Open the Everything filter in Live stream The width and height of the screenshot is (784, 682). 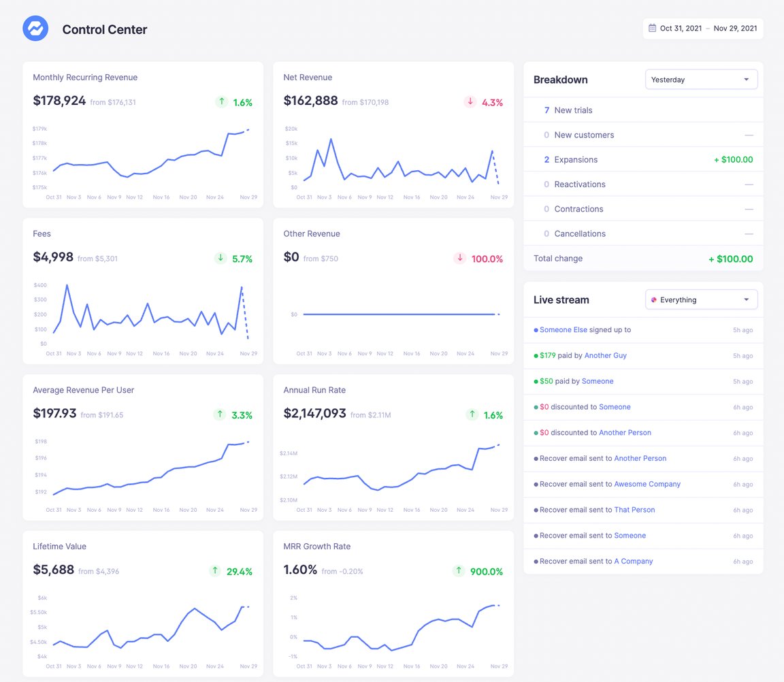(x=701, y=299)
